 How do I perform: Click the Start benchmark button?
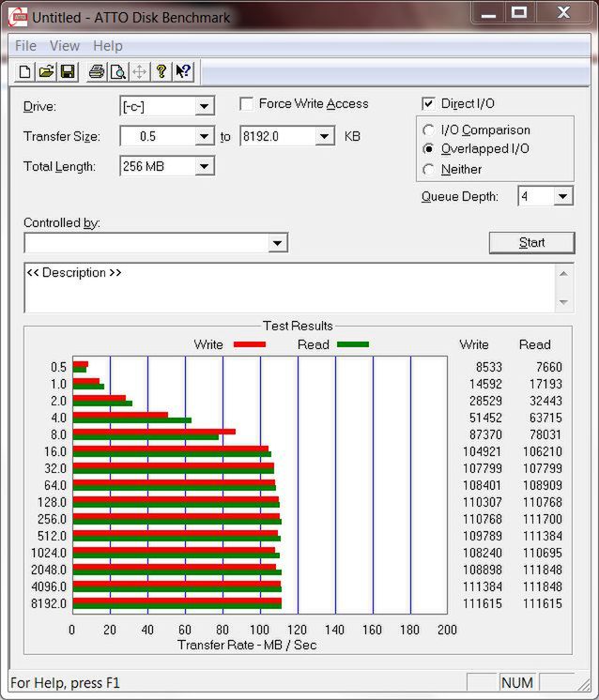(531, 242)
